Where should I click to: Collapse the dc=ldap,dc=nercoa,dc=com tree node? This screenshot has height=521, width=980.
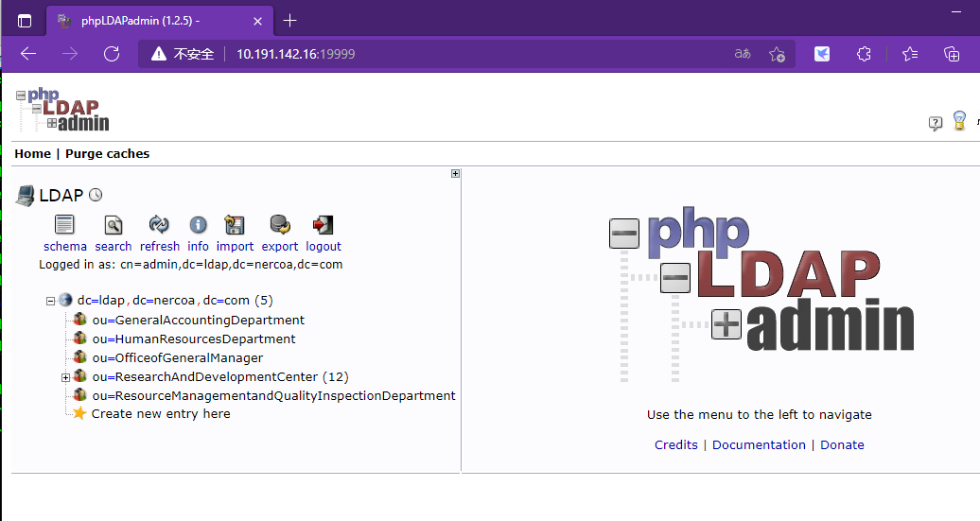[x=51, y=301]
